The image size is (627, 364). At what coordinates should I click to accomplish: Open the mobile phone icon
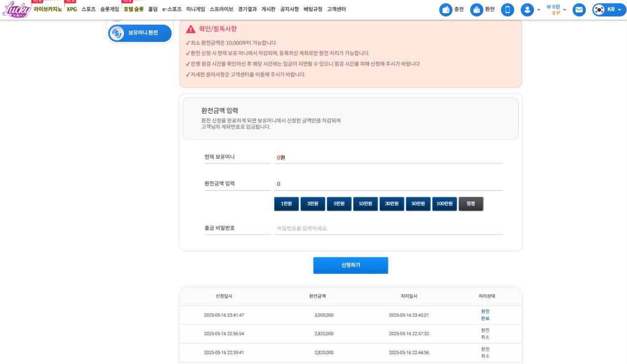(x=507, y=10)
